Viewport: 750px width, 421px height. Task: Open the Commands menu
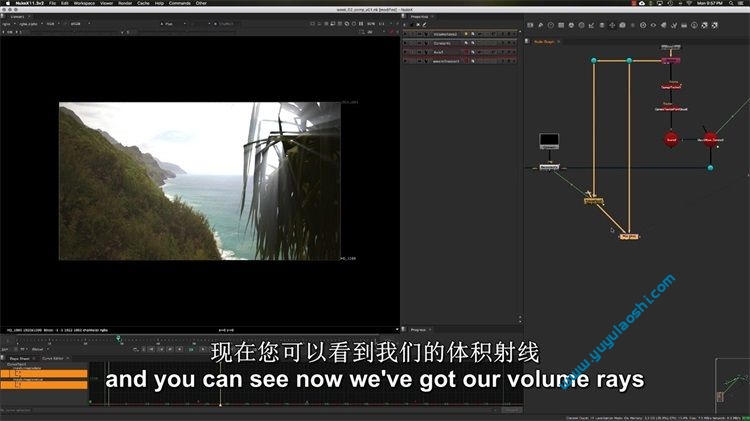(180, 3)
